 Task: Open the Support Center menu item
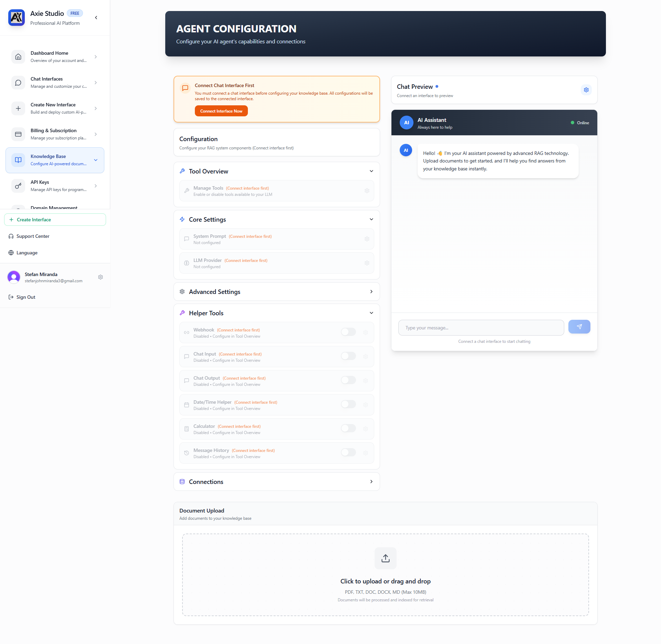tap(32, 236)
